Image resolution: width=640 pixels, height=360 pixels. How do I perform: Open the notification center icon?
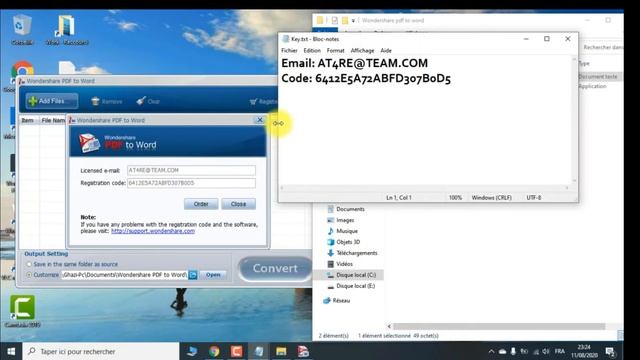click(x=611, y=351)
